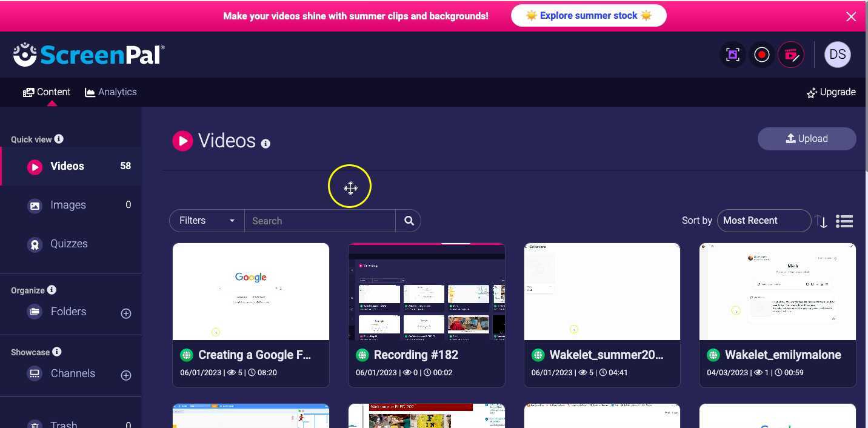Image resolution: width=868 pixels, height=428 pixels.
Task: Click the plus to add a Folder
Action: tap(126, 313)
